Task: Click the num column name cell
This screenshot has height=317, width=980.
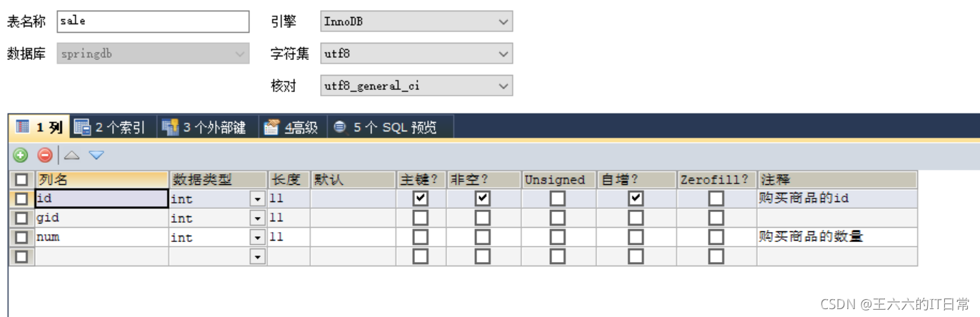Action: tap(101, 237)
